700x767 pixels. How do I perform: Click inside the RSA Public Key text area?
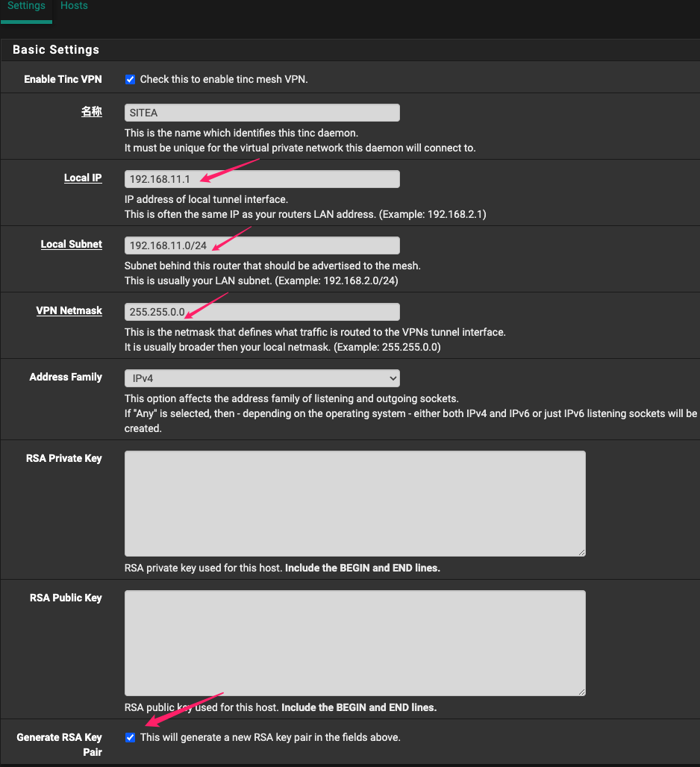[x=354, y=643]
